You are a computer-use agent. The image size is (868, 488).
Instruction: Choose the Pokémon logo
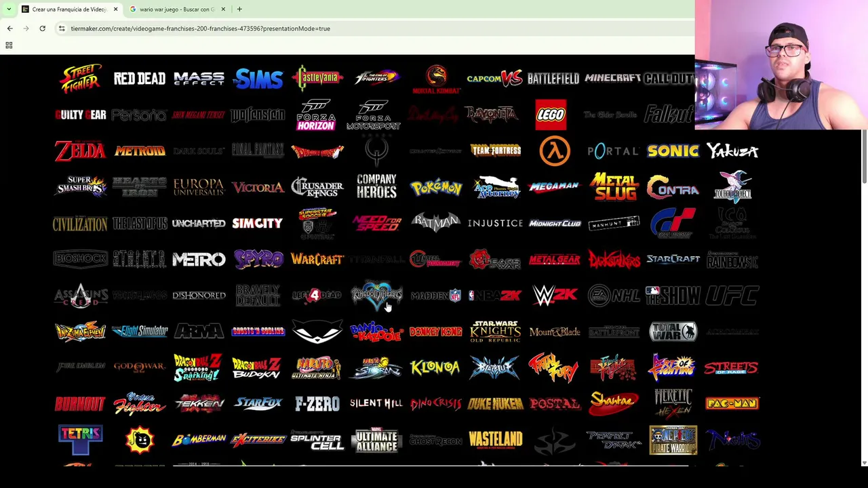coord(436,187)
